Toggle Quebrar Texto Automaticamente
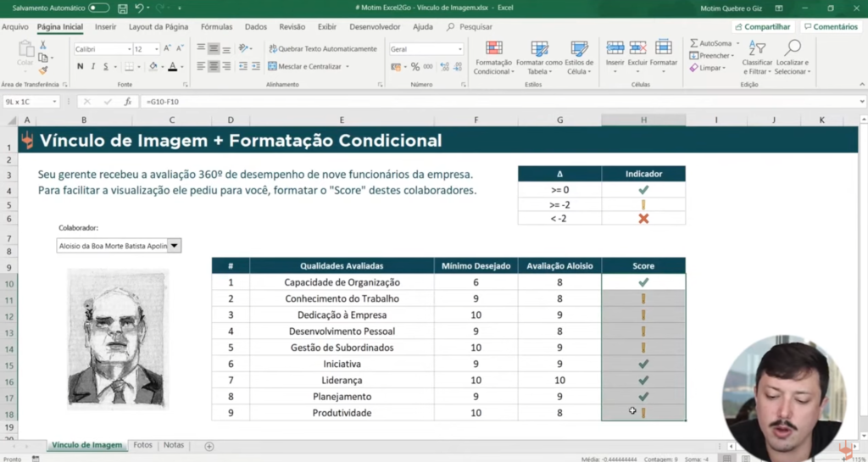This screenshot has height=462, width=868. pyautogui.click(x=323, y=48)
